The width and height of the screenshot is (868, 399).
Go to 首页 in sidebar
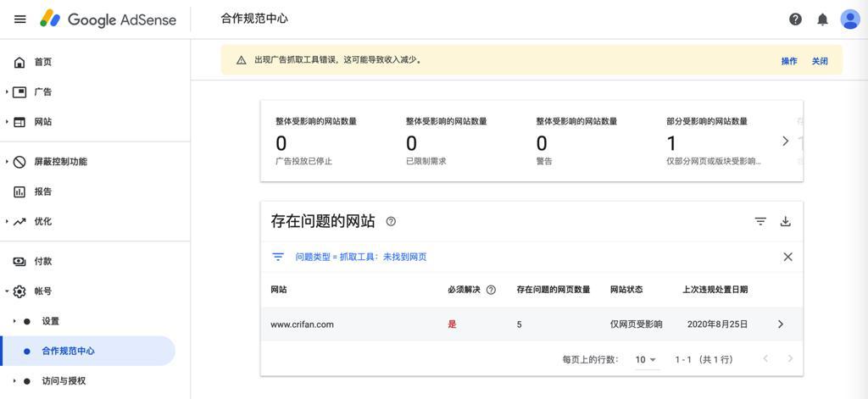[42, 62]
